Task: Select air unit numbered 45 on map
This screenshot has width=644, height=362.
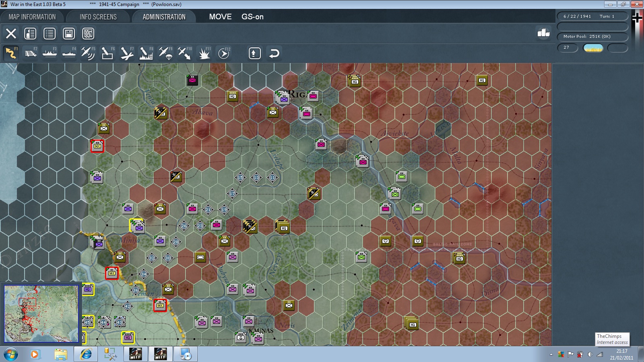Action: (87, 322)
